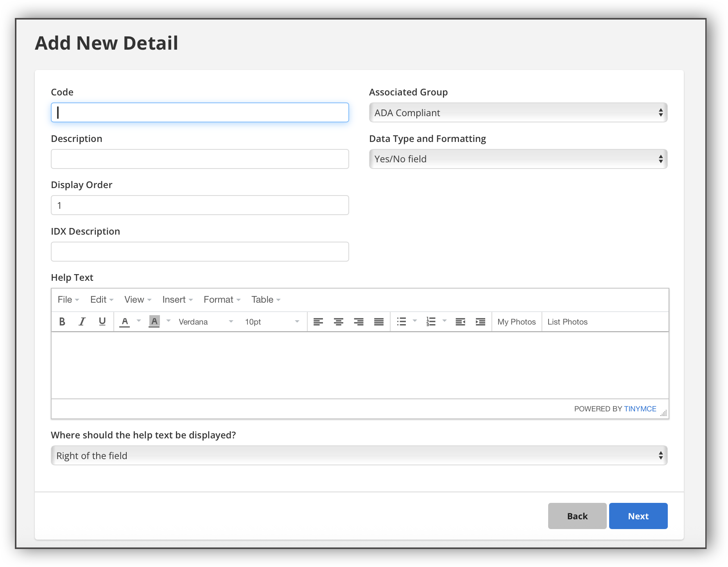The image size is (728, 567).
Task: Insert a numbered list
Action: coord(431,322)
